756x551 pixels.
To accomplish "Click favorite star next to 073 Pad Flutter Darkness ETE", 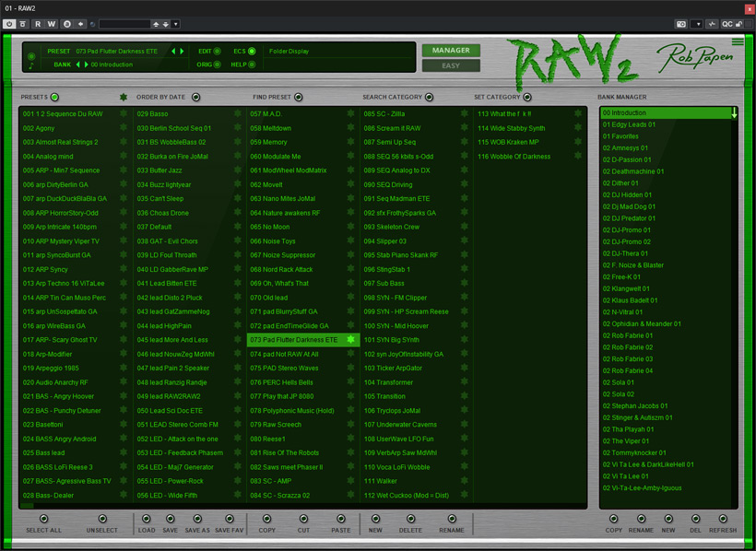I will [350, 339].
